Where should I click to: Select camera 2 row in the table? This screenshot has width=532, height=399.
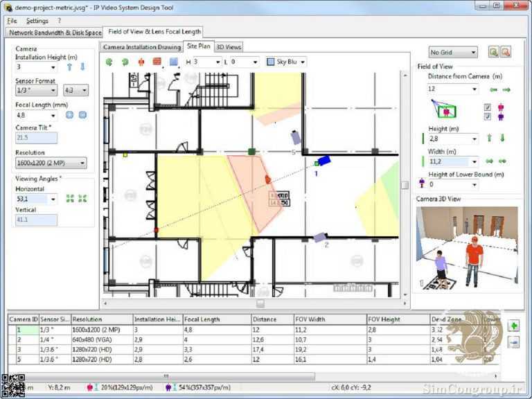coord(254,339)
